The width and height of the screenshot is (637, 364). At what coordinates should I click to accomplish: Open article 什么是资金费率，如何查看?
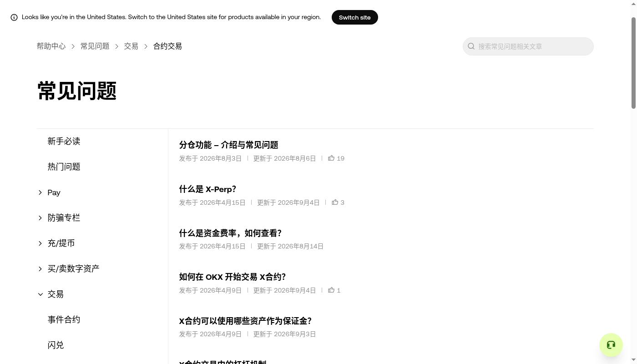click(x=230, y=233)
